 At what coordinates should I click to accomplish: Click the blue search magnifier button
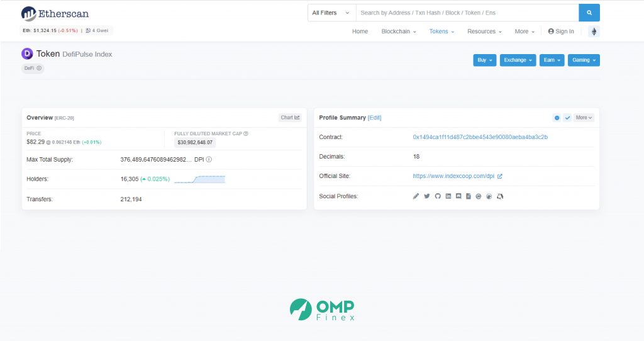coord(589,13)
